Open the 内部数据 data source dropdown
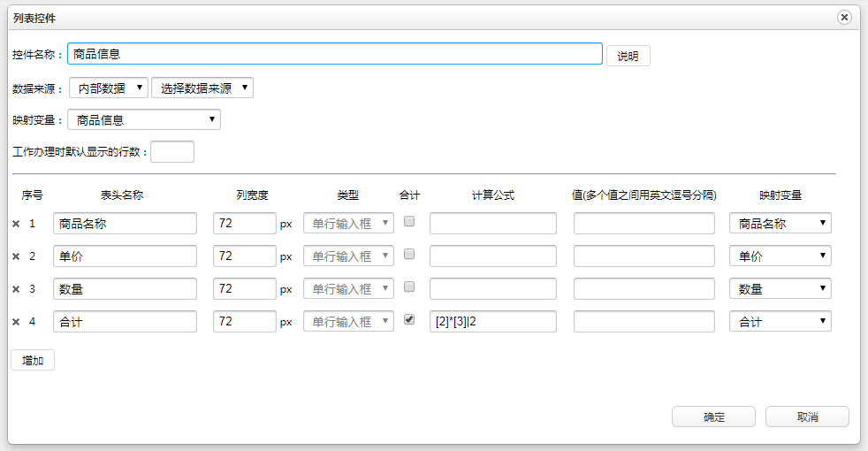868x451 pixels. pyautogui.click(x=109, y=88)
